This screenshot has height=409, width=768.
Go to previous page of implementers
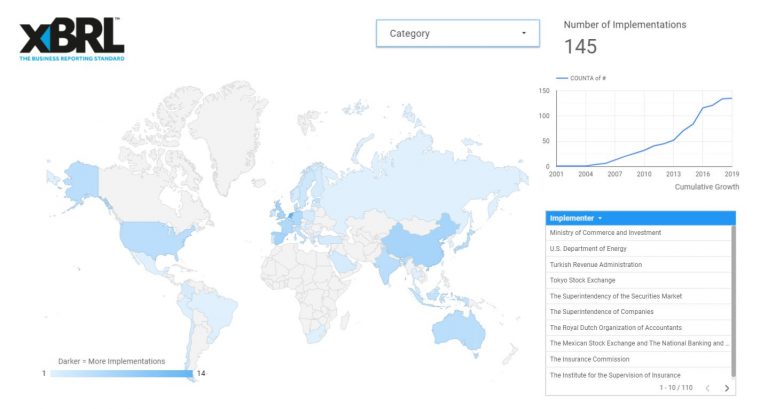pos(708,388)
